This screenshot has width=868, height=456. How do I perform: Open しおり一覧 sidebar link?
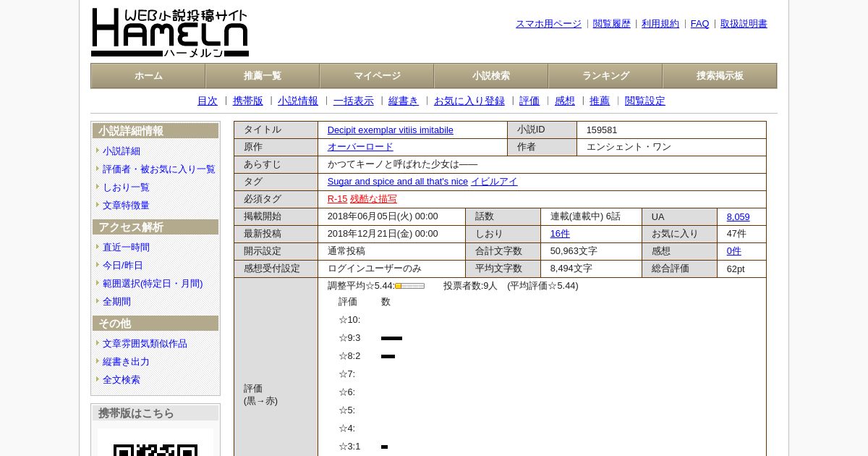pos(126,187)
